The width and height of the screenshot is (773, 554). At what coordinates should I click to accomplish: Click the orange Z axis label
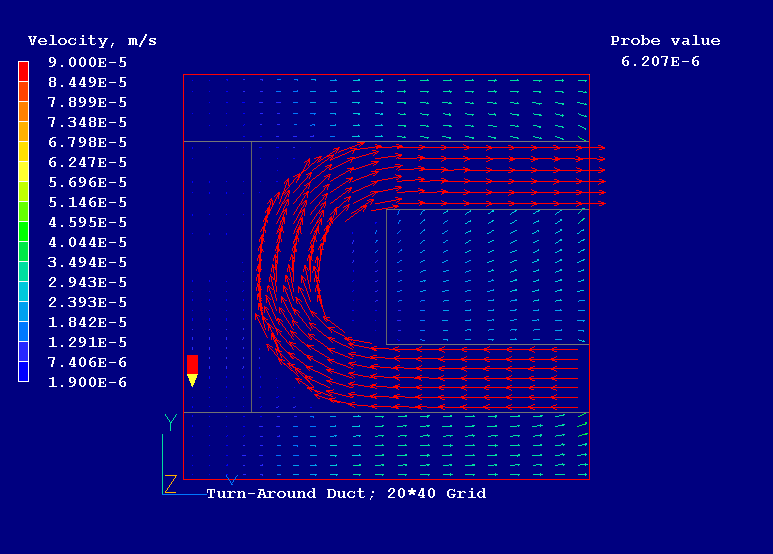tap(170, 484)
